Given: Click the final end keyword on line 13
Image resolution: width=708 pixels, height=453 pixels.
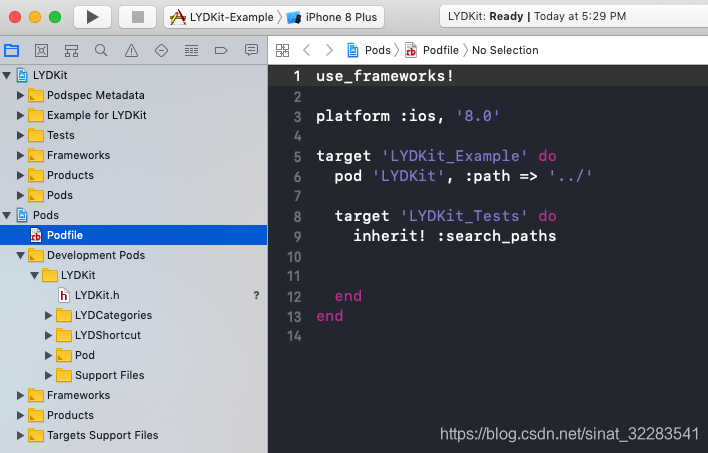Looking at the screenshot, I should (330, 316).
